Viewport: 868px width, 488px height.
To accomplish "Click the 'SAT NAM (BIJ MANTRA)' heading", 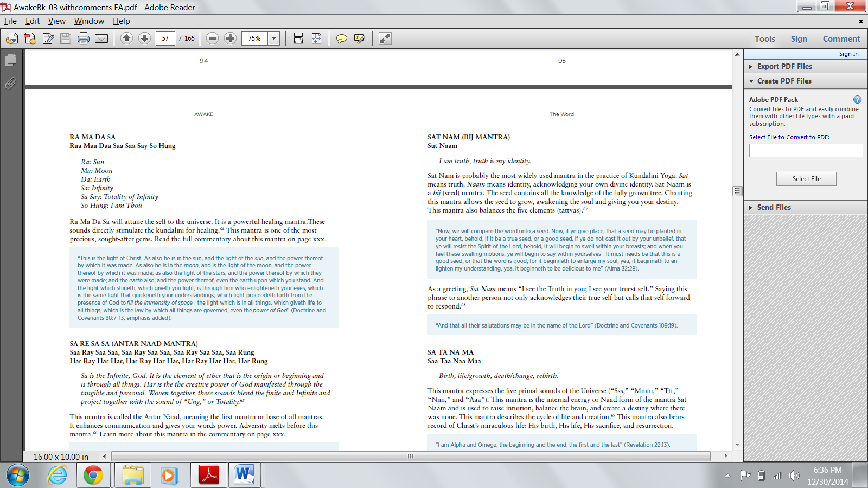I will [x=469, y=137].
